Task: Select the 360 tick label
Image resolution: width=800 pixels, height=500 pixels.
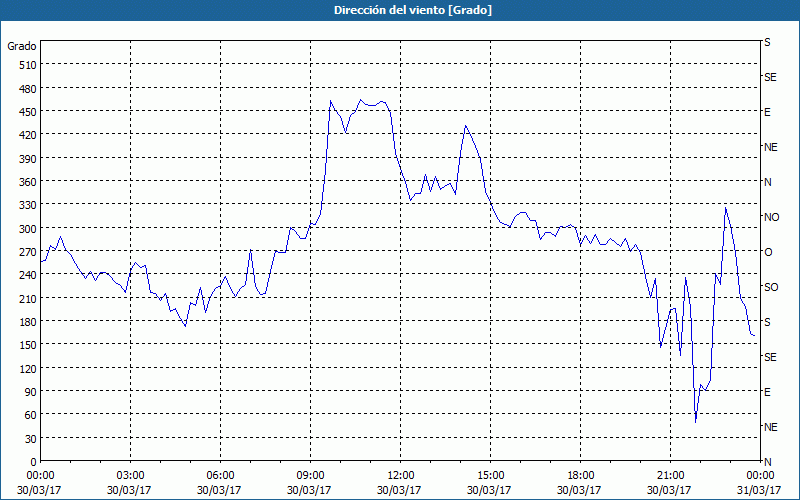Action: (28, 182)
